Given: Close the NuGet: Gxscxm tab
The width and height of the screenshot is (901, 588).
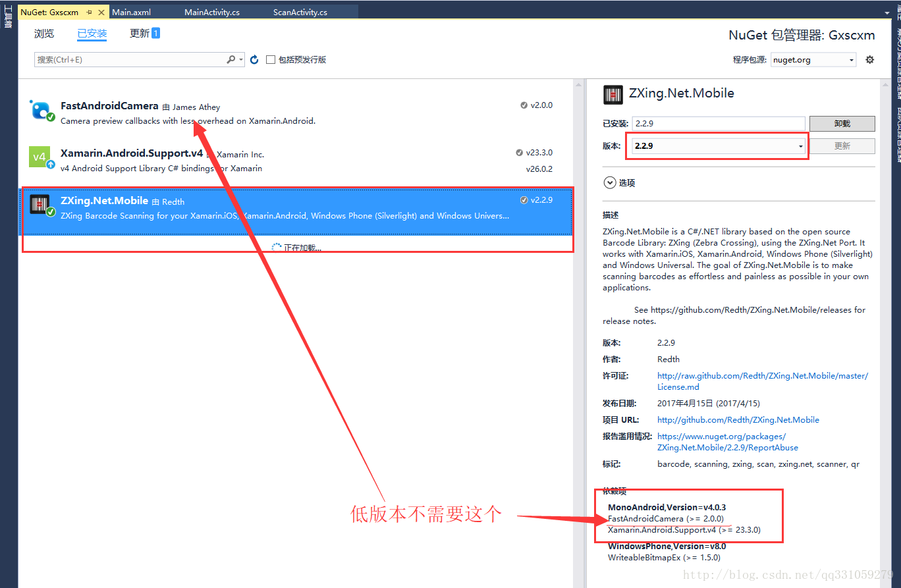Looking at the screenshot, I should pyautogui.click(x=102, y=13).
